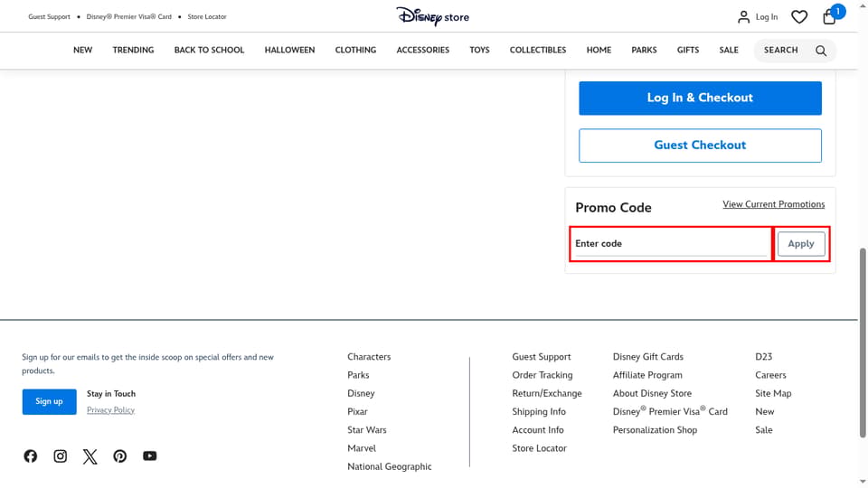This screenshot has height=488, width=868.
Task: Open the NEW menu
Action: point(83,50)
